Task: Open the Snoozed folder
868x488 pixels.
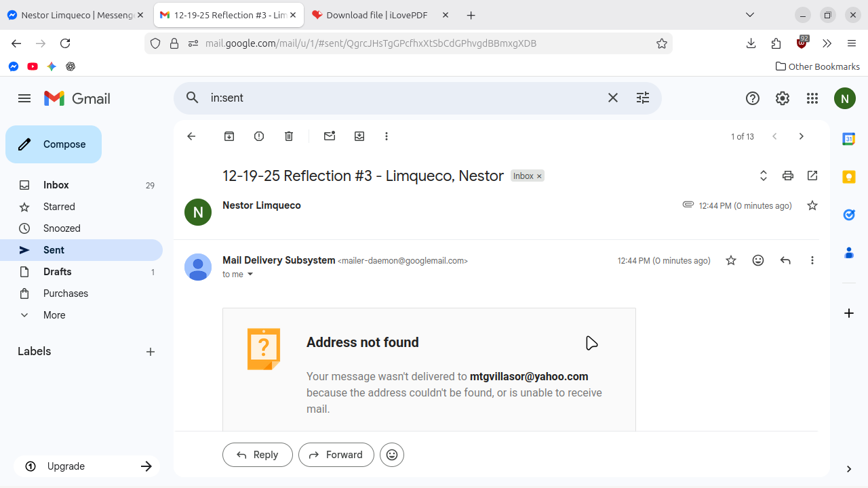Action: [81, 228]
